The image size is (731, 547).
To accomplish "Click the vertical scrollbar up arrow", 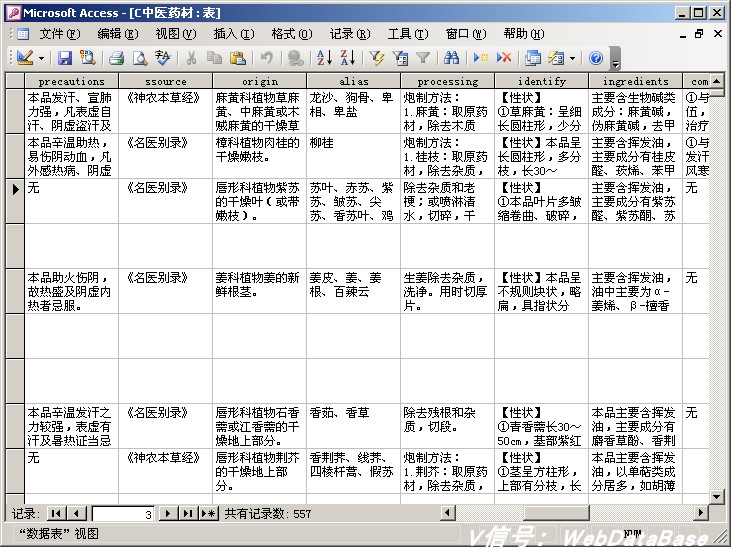I will pyautogui.click(x=717, y=80).
